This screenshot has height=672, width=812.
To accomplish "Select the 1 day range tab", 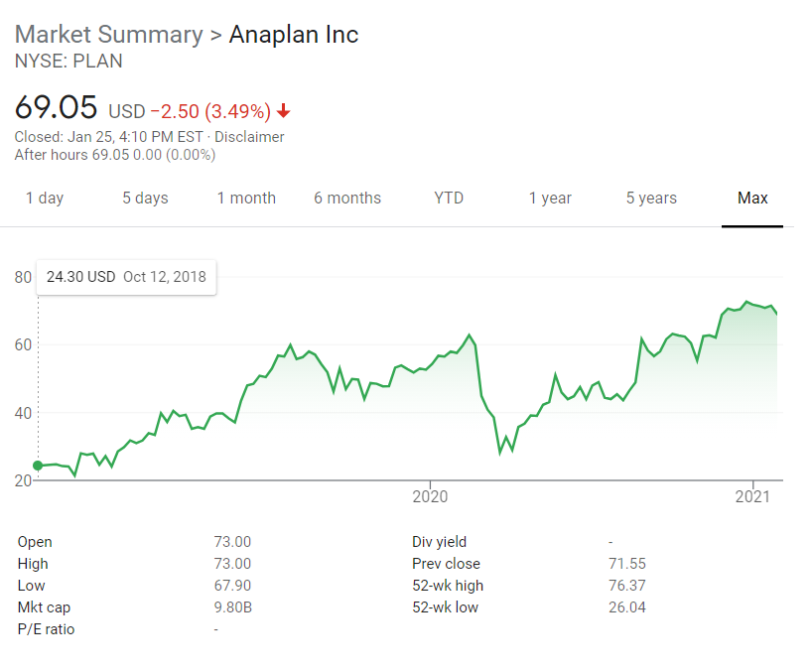I will [x=45, y=198].
